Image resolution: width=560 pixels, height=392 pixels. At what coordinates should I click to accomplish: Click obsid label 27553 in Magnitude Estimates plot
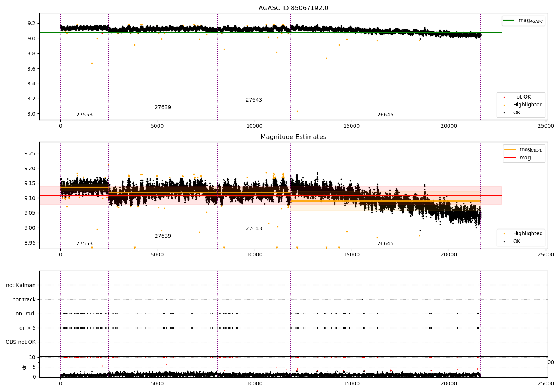(x=84, y=244)
